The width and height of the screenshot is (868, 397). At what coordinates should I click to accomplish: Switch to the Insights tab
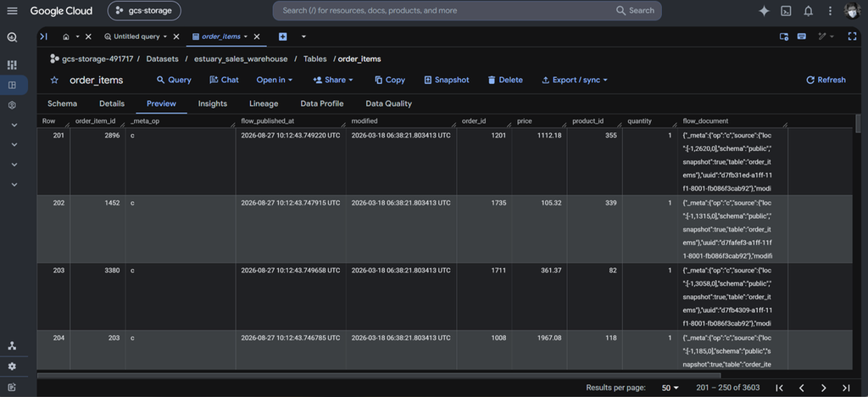tap(213, 103)
